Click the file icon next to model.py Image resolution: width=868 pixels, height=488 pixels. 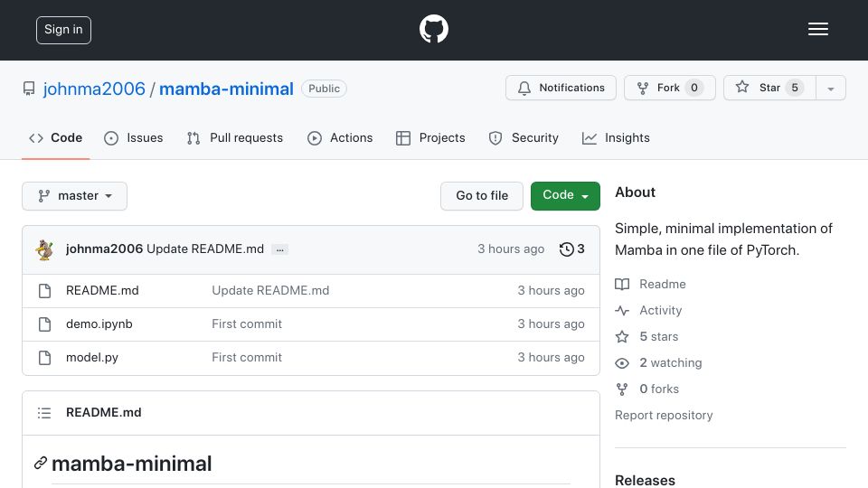(45, 358)
